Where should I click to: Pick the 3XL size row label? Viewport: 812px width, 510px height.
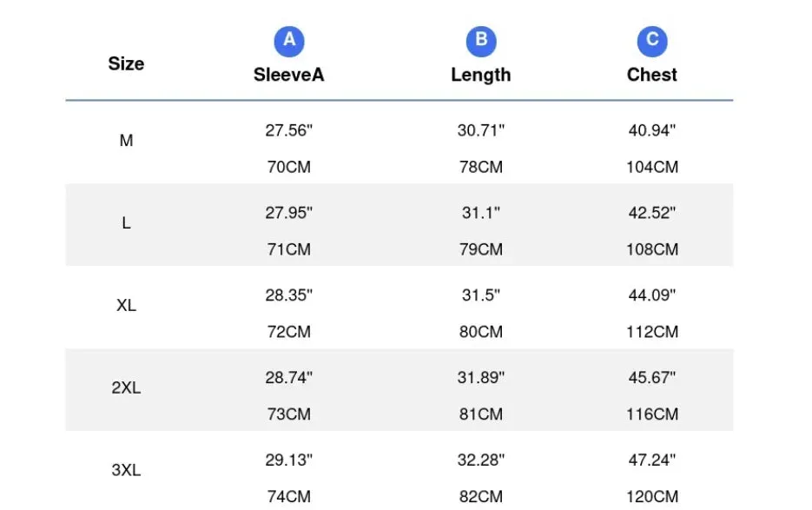(x=126, y=470)
